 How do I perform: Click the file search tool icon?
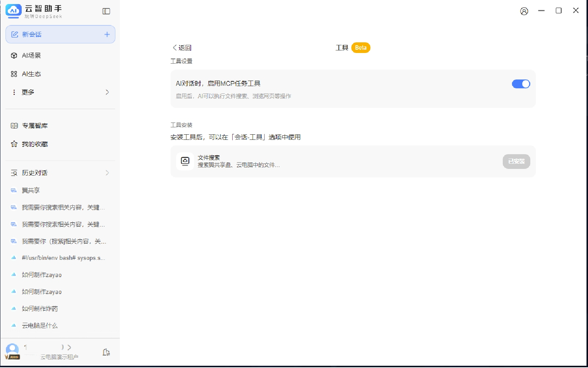[185, 162]
